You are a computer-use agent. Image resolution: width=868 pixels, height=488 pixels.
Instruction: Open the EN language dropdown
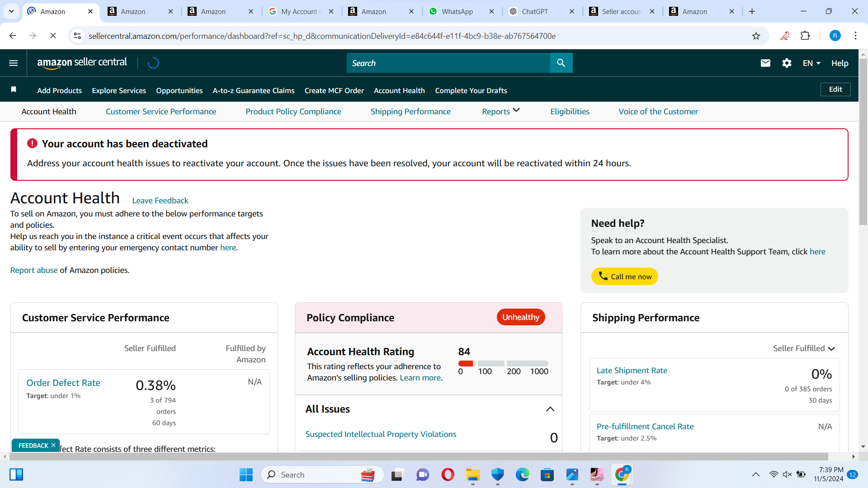point(811,63)
